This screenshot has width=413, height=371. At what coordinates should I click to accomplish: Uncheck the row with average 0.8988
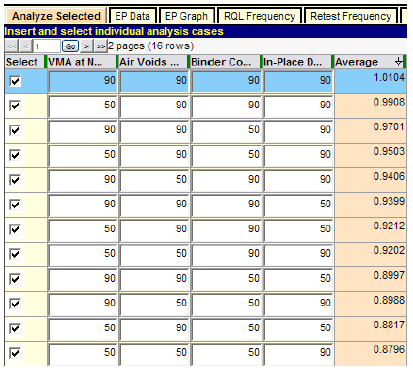15,304
